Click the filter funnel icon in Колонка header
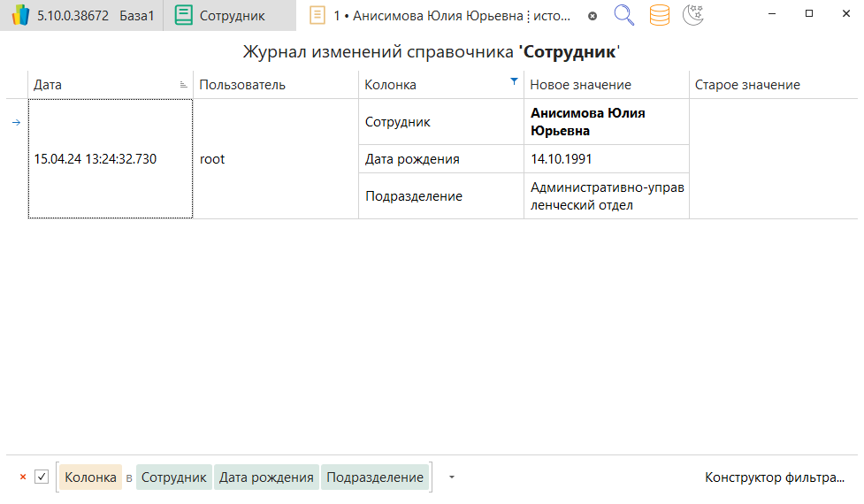 click(514, 81)
